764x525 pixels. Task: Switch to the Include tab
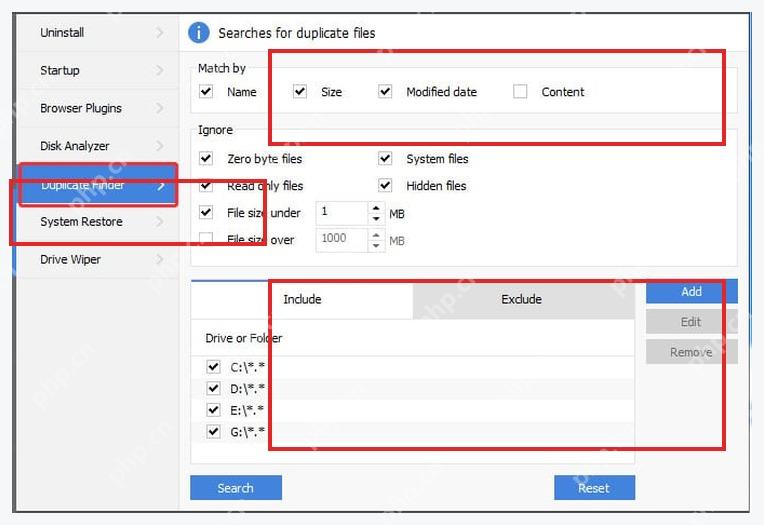pos(302,299)
